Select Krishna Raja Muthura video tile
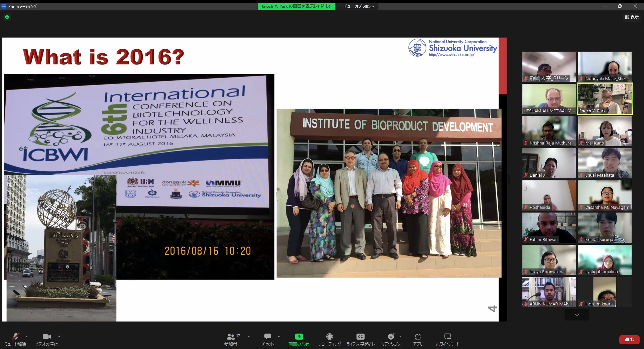 tap(549, 131)
